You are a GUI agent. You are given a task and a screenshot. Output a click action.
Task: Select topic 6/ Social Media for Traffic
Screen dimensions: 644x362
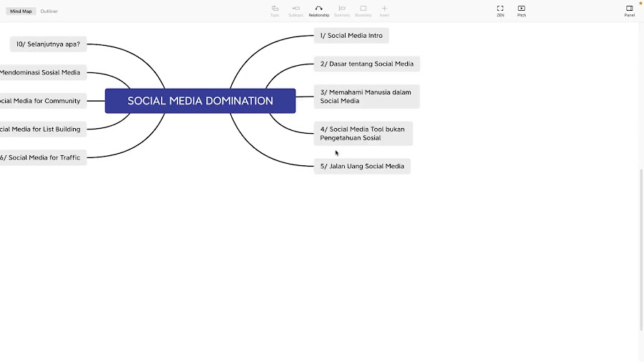point(43,157)
